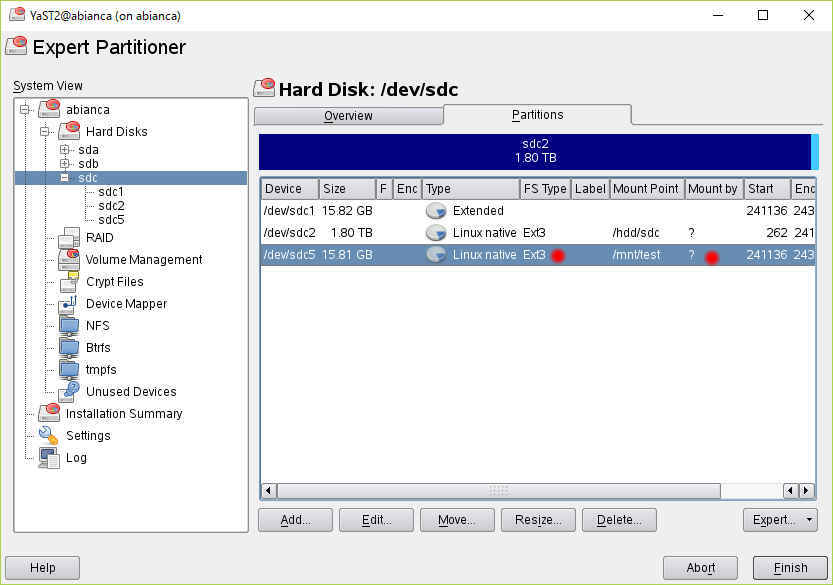The width and height of the screenshot is (833, 585).
Task: Click the Add... button
Action: point(295,520)
